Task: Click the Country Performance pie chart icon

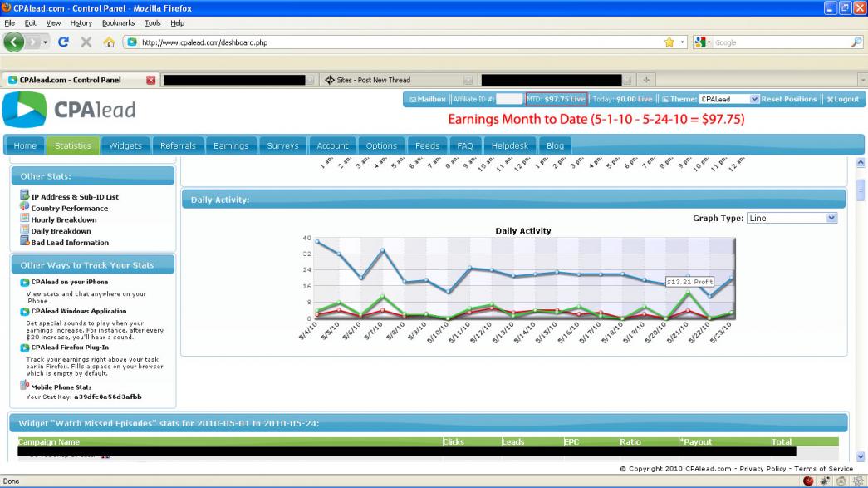Action: click(x=25, y=207)
